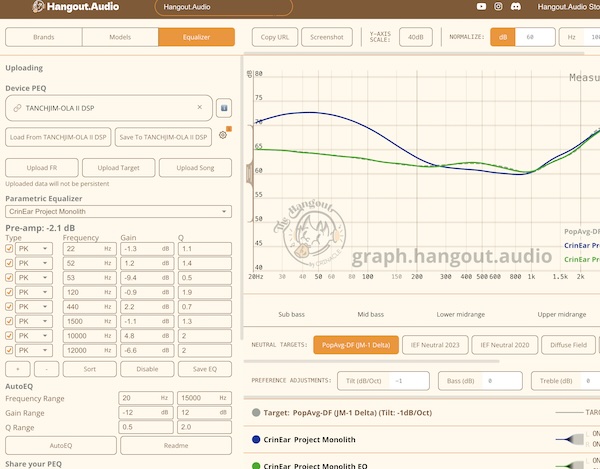This screenshot has width=600, height=469.
Task: Select the IEF Neutral 2023 target
Action: click(x=435, y=345)
